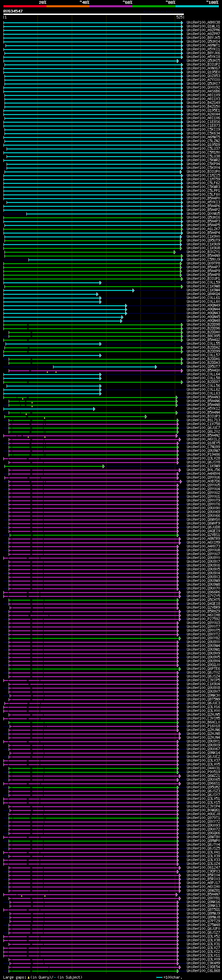
Task: Select hit label UniRef100_C5M0J9
Action: pos(203,259)
